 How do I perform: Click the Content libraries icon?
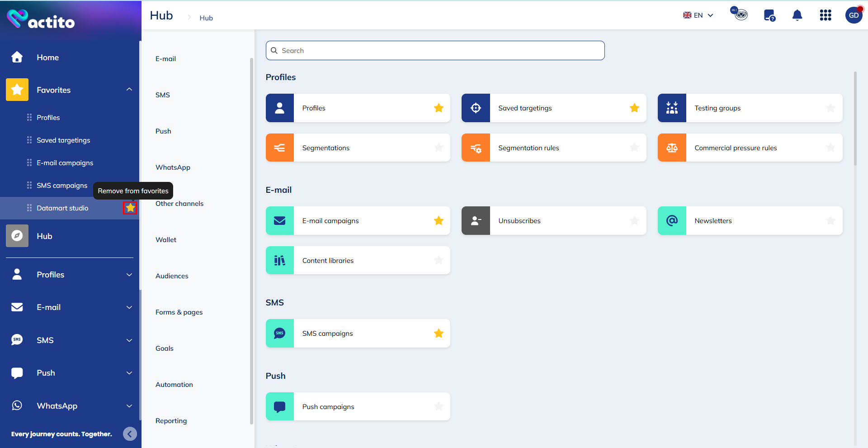(280, 261)
